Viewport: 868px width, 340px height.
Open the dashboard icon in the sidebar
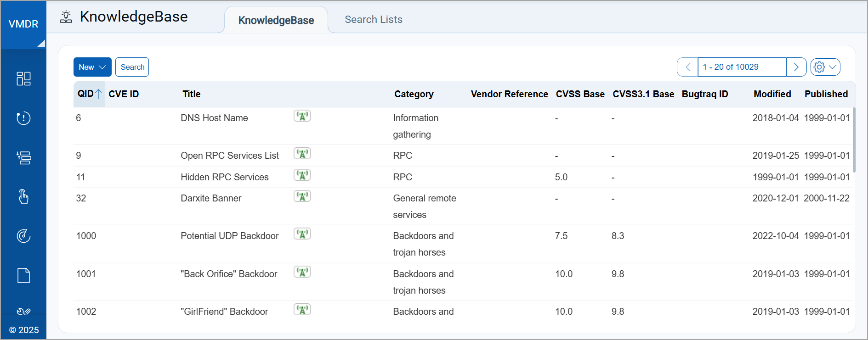[23, 79]
